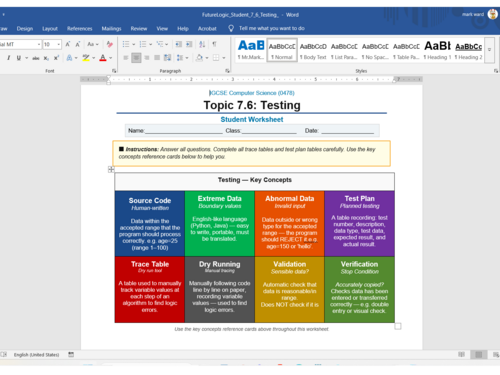Click the Line and Paragraph Spacing icon
Viewport: 500px width, 375px height.
[x=180, y=58]
